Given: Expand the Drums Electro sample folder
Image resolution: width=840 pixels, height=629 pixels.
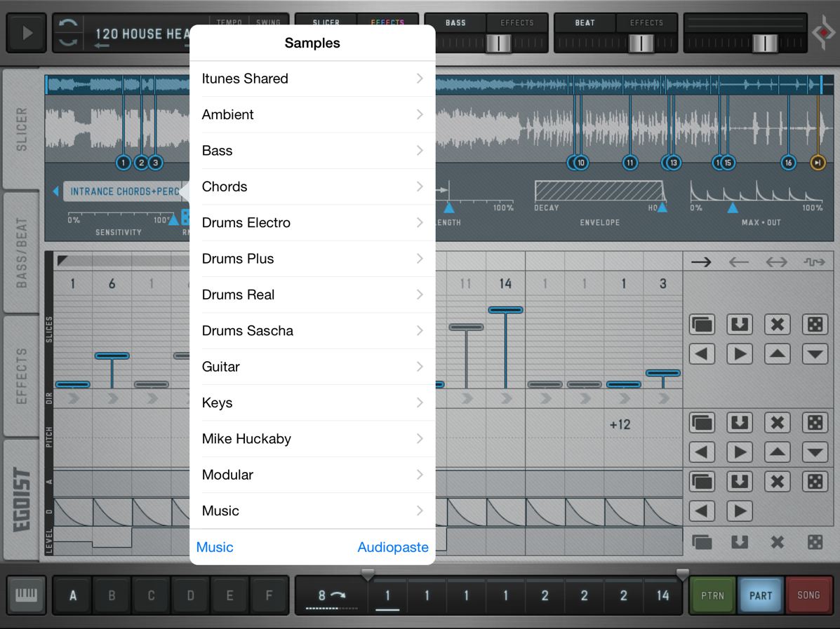Looking at the screenshot, I should click(312, 222).
